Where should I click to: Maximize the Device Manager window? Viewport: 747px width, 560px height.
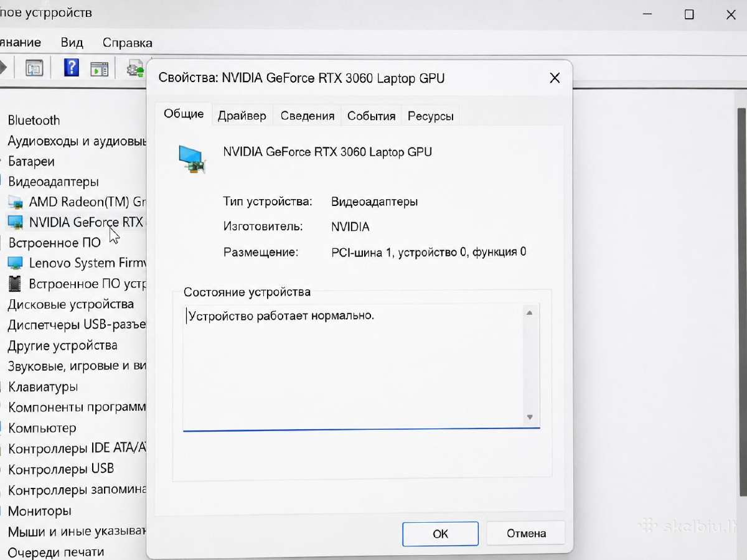pyautogui.click(x=689, y=14)
